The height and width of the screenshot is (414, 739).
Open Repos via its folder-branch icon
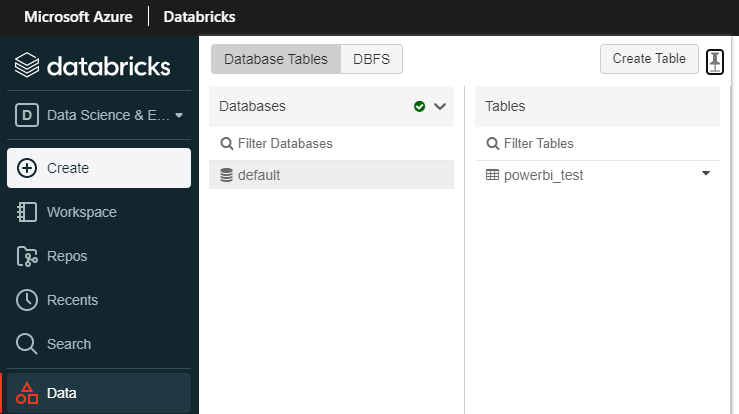[27, 256]
